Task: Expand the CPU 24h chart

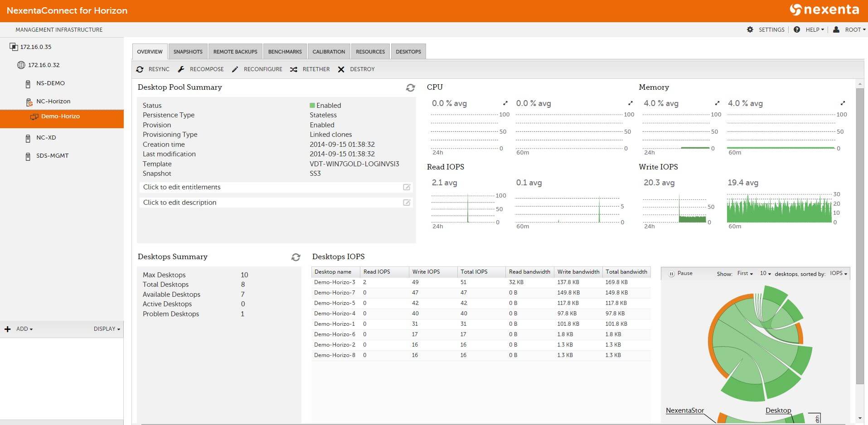Action: coord(505,103)
